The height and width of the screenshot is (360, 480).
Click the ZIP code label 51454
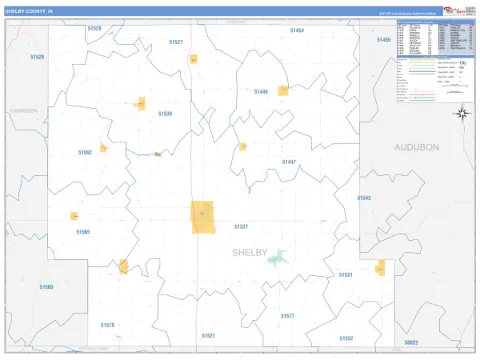point(297,30)
